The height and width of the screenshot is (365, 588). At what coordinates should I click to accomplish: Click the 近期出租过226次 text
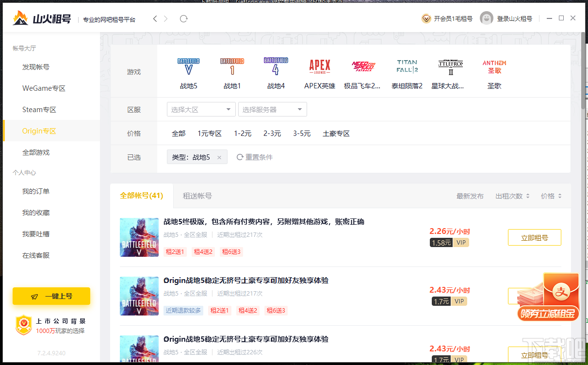pos(240,352)
